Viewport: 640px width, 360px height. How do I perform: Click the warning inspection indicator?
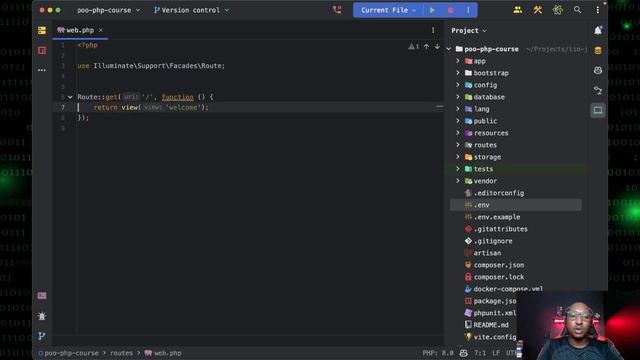(x=413, y=47)
